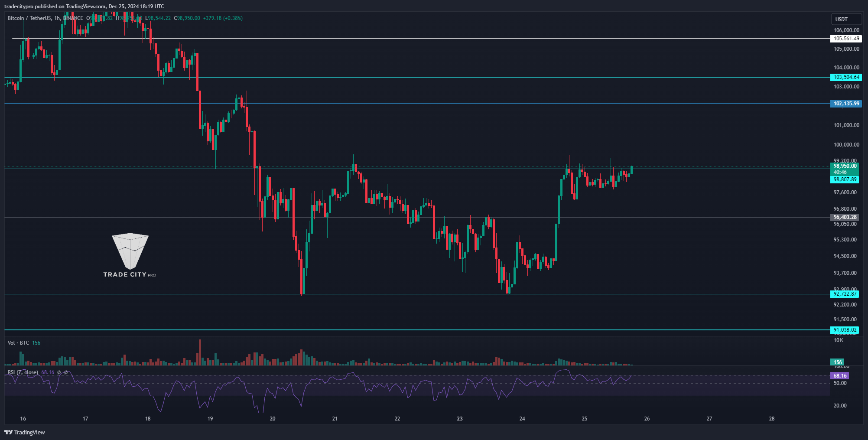
Task: Click the 93,700.00 price axis tick
Action: 845,273
